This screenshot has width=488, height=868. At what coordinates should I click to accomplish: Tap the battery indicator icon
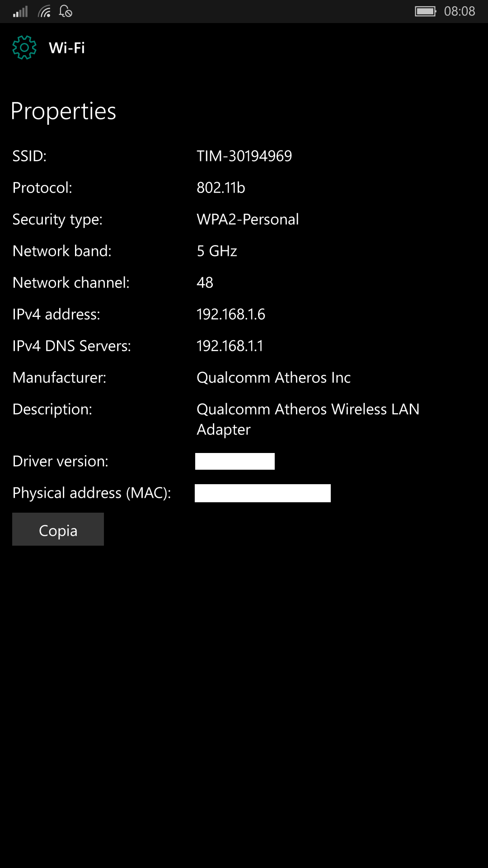tap(426, 11)
